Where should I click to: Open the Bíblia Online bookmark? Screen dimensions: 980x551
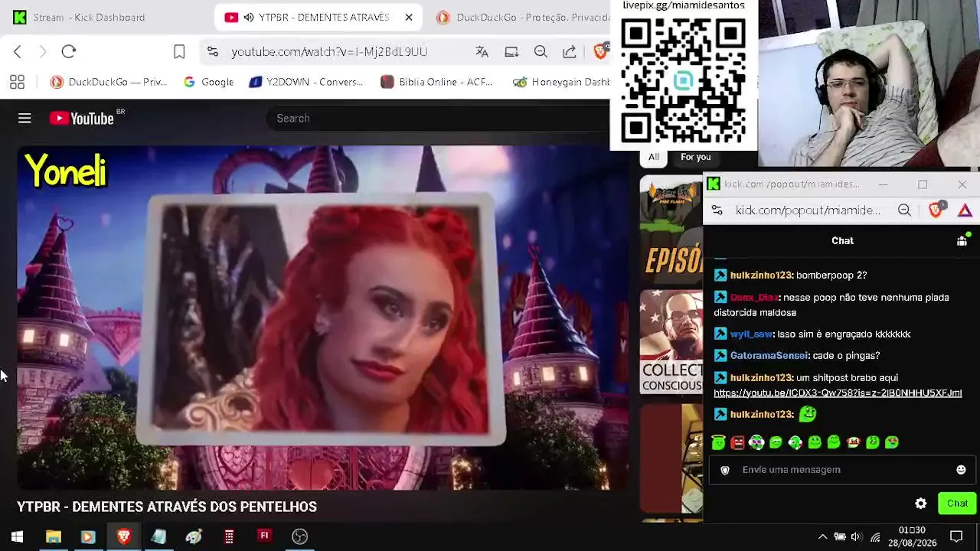pos(436,82)
